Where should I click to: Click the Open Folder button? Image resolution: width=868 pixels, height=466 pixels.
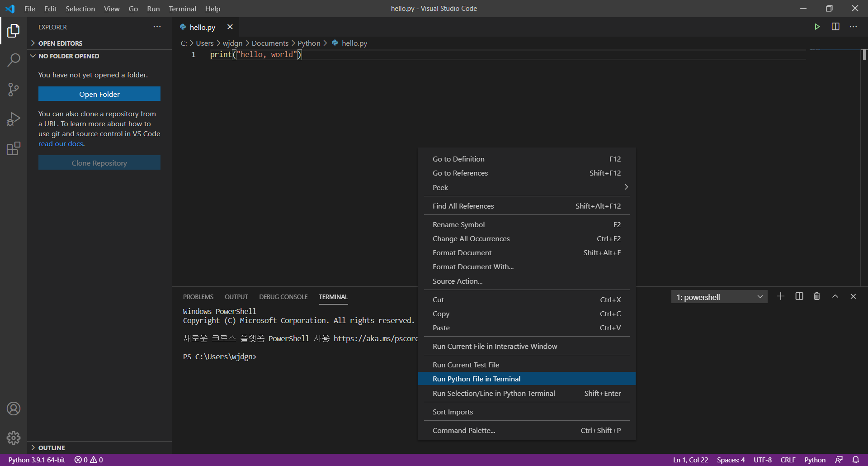(x=99, y=94)
